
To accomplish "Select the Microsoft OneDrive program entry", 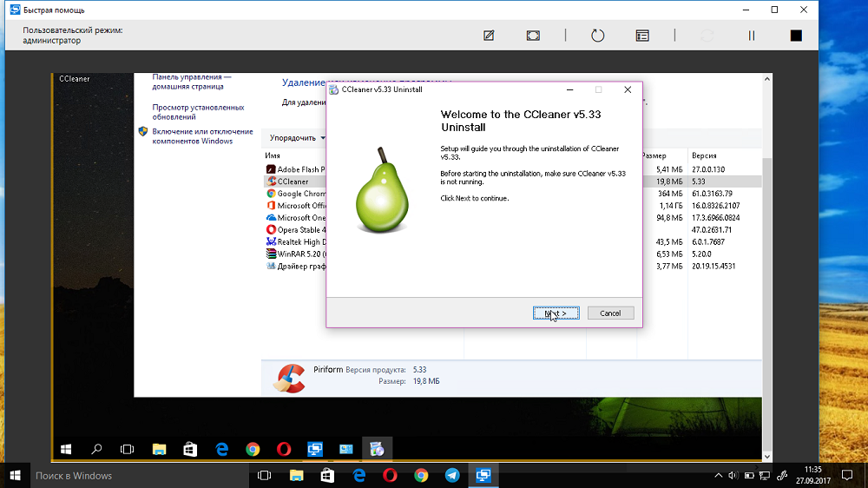I will pyautogui.click(x=294, y=218).
